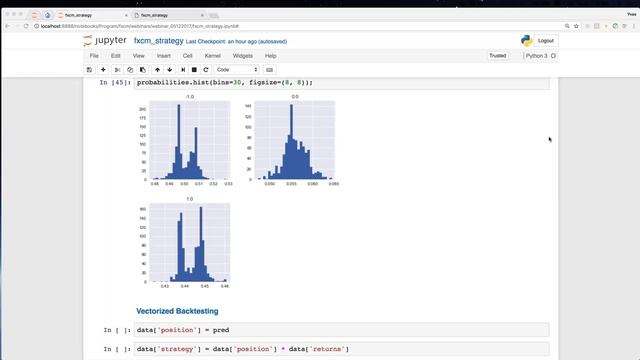Click the kernel idle indicator circle

pyautogui.click(x=553, y=56)
